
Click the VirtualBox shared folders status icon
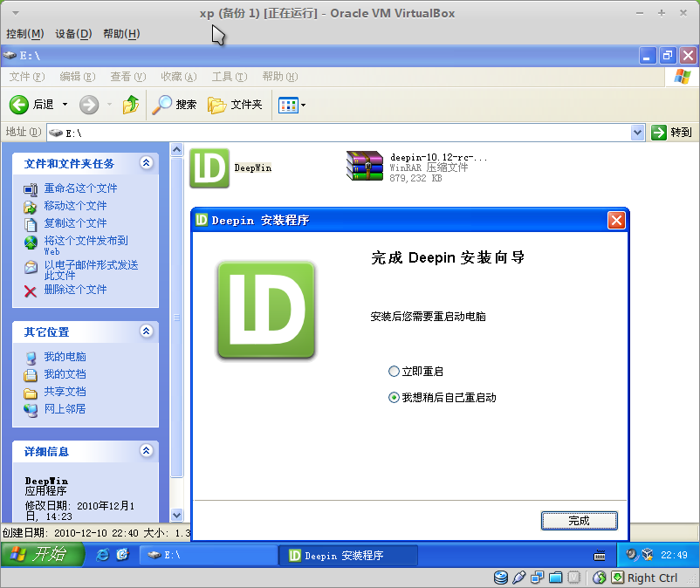(x=555, y=578)
